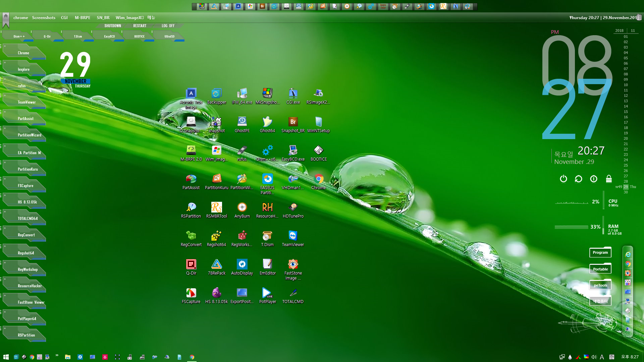Open Acronis True Image desktop icon
This screenshot has width=644, height=362.
191,99
